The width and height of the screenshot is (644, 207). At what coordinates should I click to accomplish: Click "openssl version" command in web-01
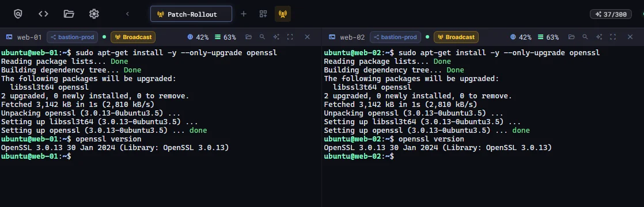pyautogui.click(x=108, y=139)
